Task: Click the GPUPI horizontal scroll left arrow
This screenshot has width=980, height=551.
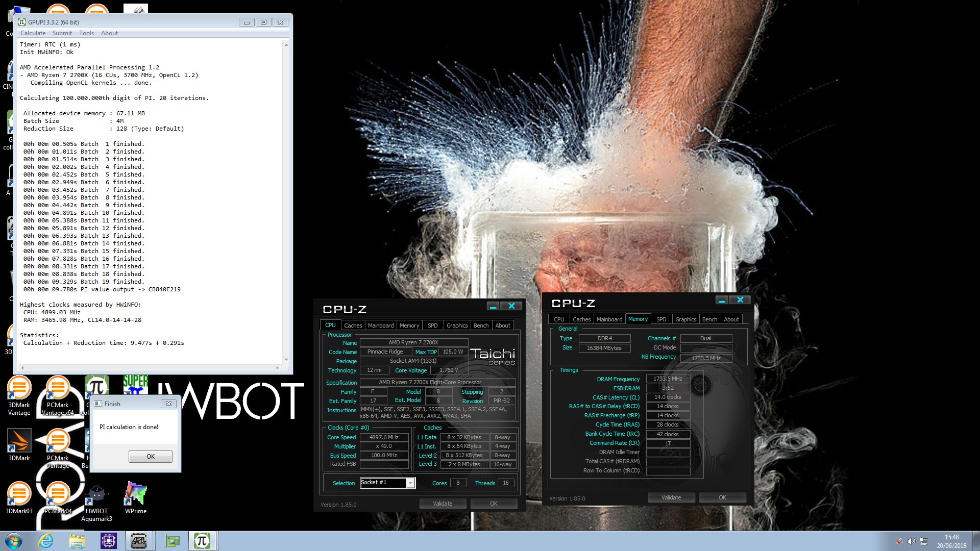Action: (x=22, y=368)
